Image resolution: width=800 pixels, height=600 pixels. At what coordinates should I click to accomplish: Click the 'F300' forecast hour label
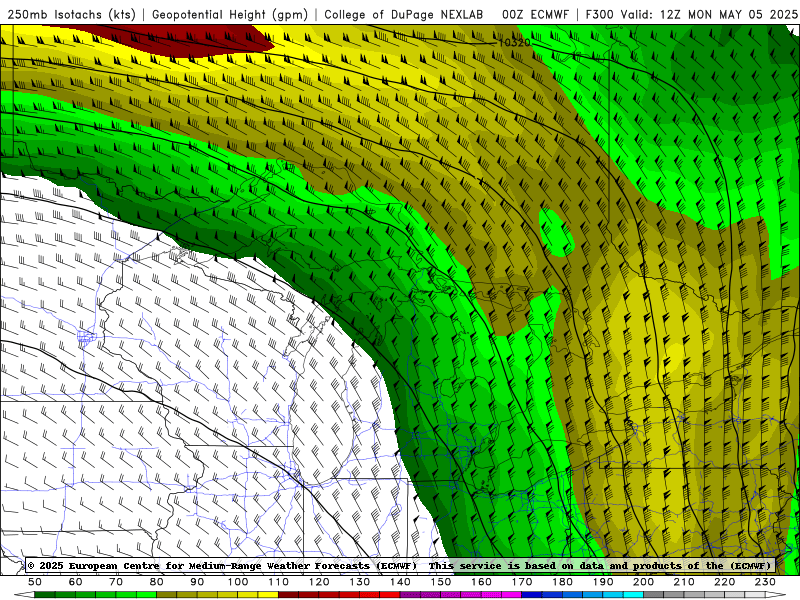pos(599,15)
